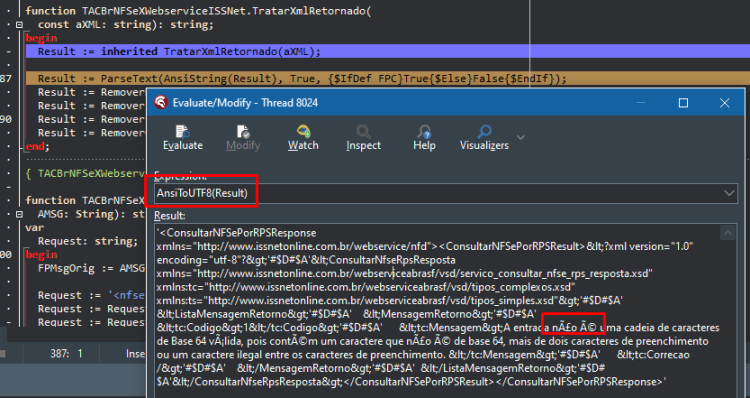Click the disabled Modify toolbar button
The width and height of the screenshot is (750, 398).
243,138
